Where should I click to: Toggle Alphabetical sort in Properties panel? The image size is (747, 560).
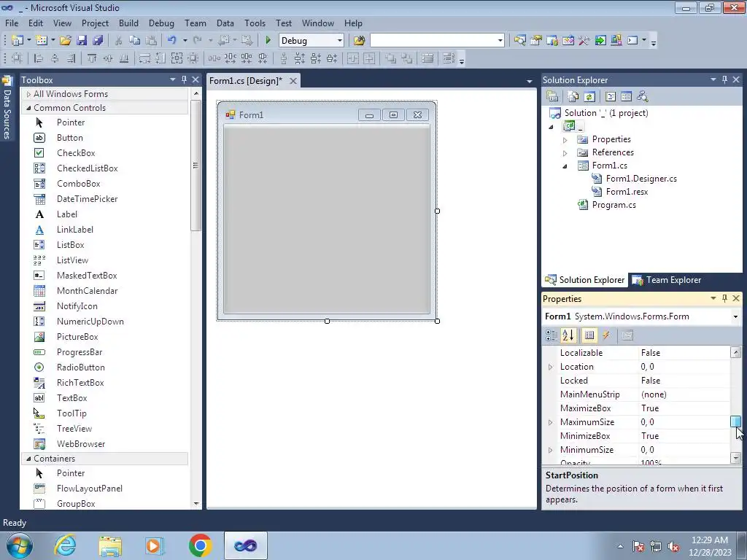tap(568, 335)
